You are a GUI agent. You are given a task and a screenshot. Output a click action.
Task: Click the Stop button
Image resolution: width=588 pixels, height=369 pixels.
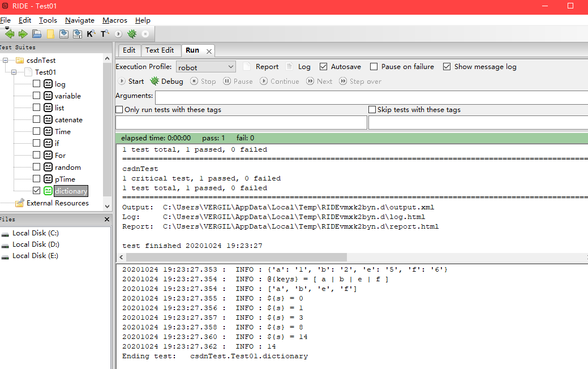click(203, 81)
